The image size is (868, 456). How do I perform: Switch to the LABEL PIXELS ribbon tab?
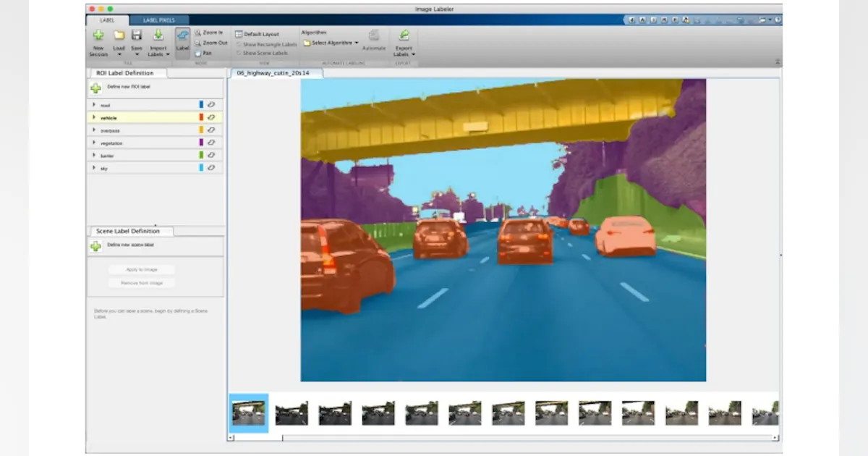160,20
